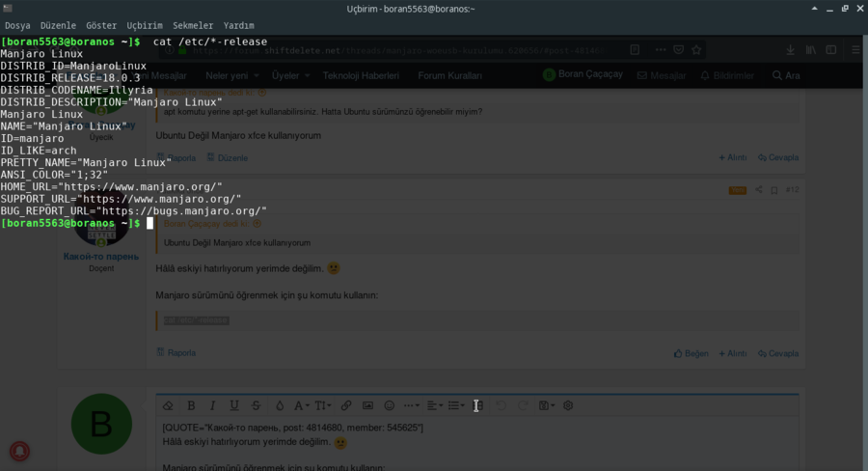The width and height of the screenshot is (868, 471).
Task: Click the bookmark icon on post #12
Action: [774, 190]
